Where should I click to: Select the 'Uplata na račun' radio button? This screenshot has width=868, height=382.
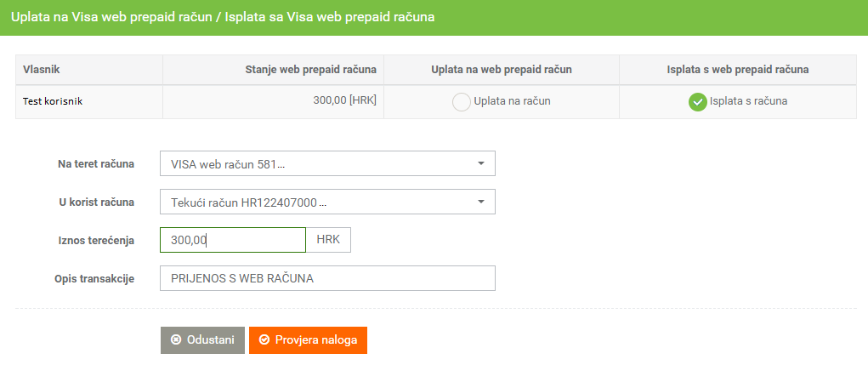462,102
